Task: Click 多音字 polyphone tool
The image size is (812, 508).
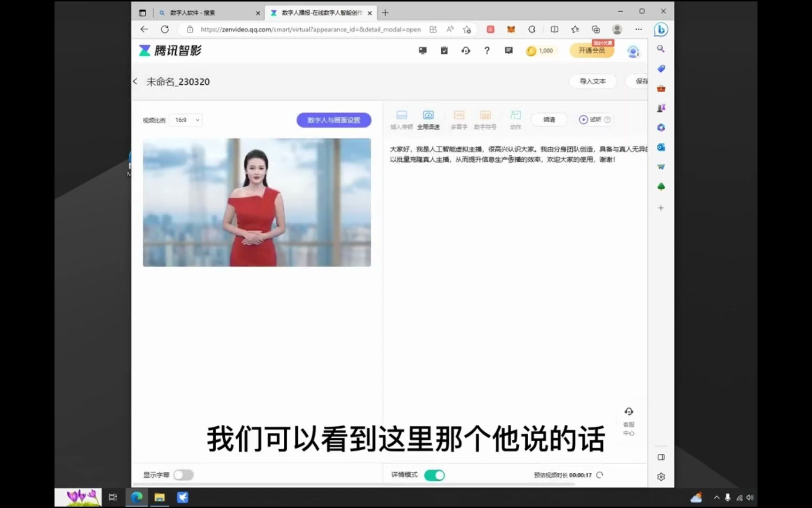Action: coord(459,120)
